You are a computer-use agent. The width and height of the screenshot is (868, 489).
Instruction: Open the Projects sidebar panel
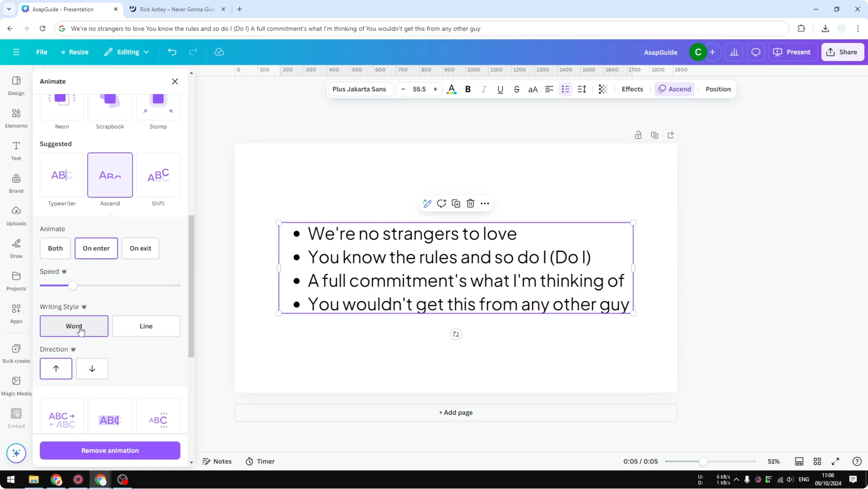pos(16,281)
